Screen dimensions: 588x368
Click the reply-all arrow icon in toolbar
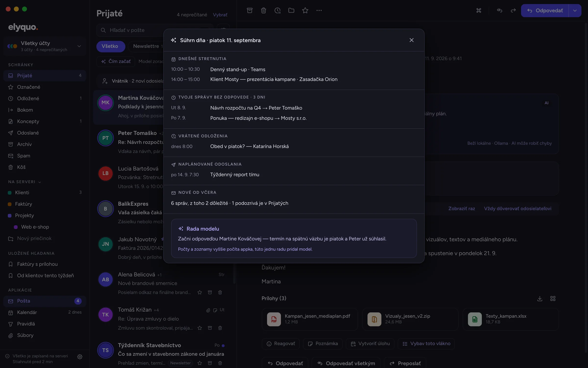[x=499, y=11]
